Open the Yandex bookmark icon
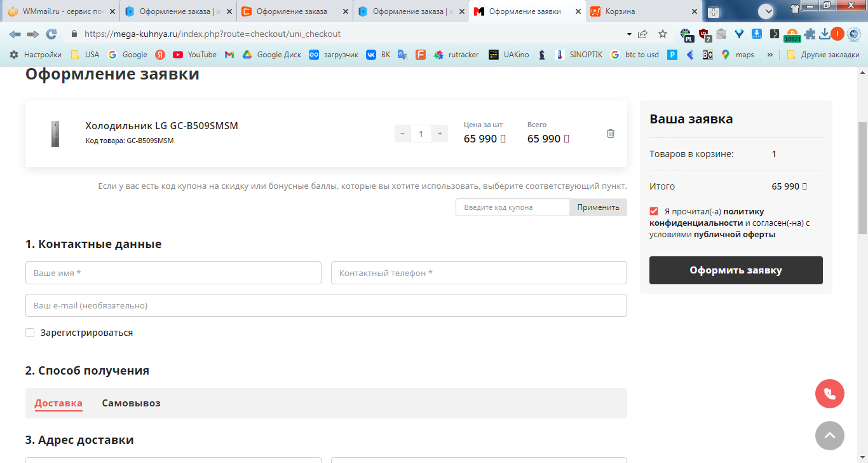 [x=160, y=55]
